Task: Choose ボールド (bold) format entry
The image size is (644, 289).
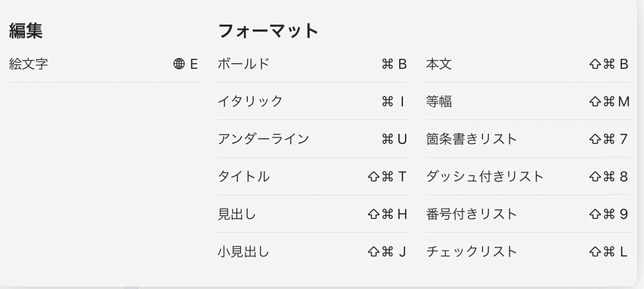Action: [x=243, y=64]
